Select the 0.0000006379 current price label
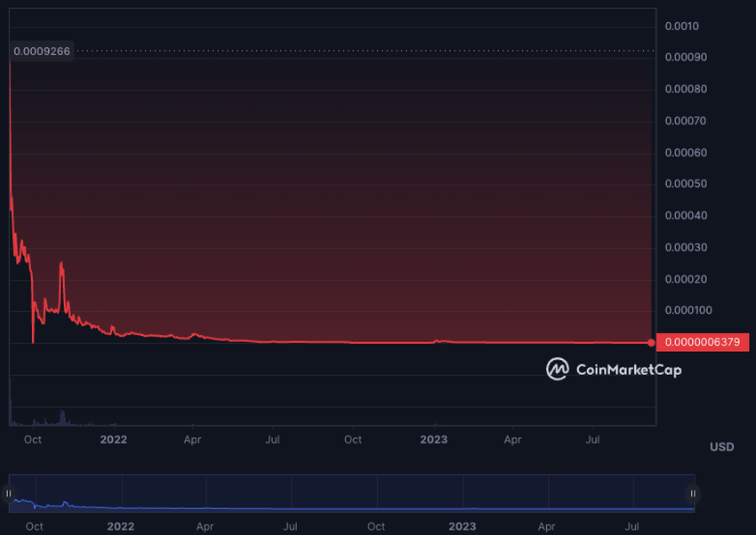This screenshot has width=756, height=535. tap(703, 342)
